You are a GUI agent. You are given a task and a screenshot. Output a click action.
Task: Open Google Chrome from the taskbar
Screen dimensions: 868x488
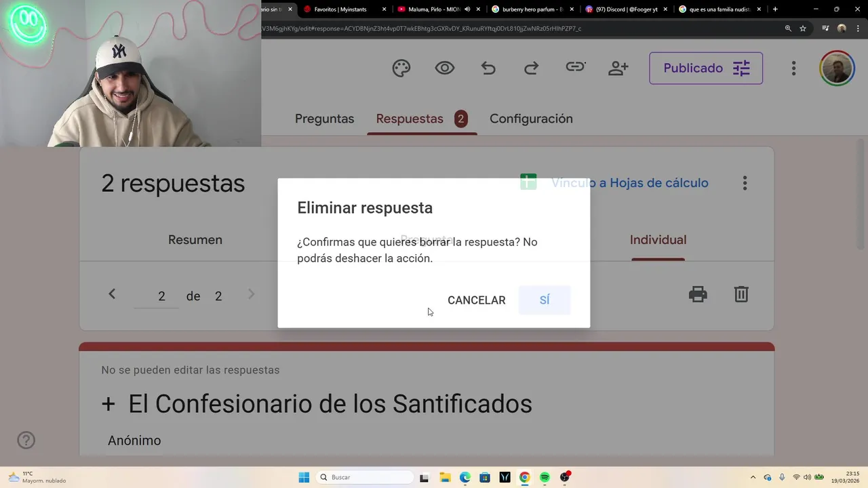pos(524,477)
